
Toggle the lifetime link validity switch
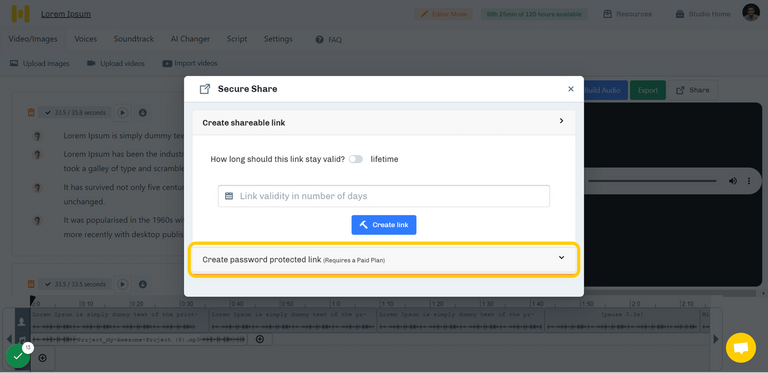tap(356, 159)
